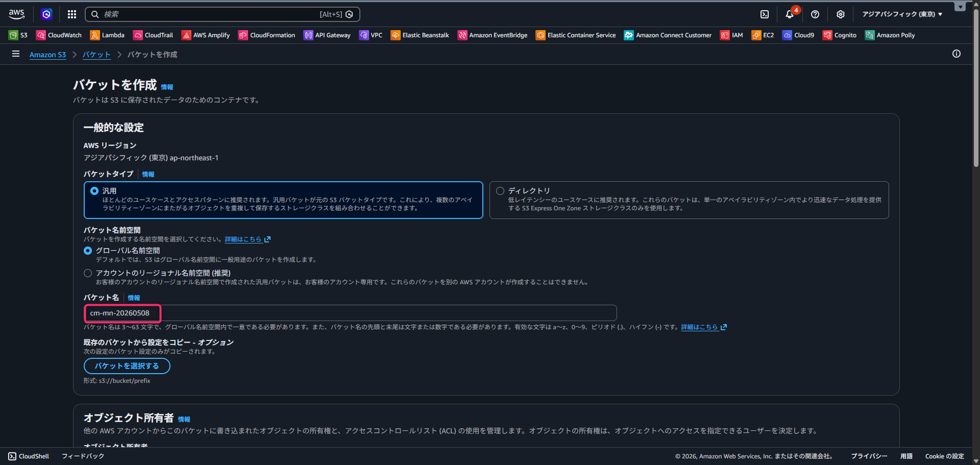980x465 pixels.
Task: Click the bucket name input field
Action: [350, 313]
